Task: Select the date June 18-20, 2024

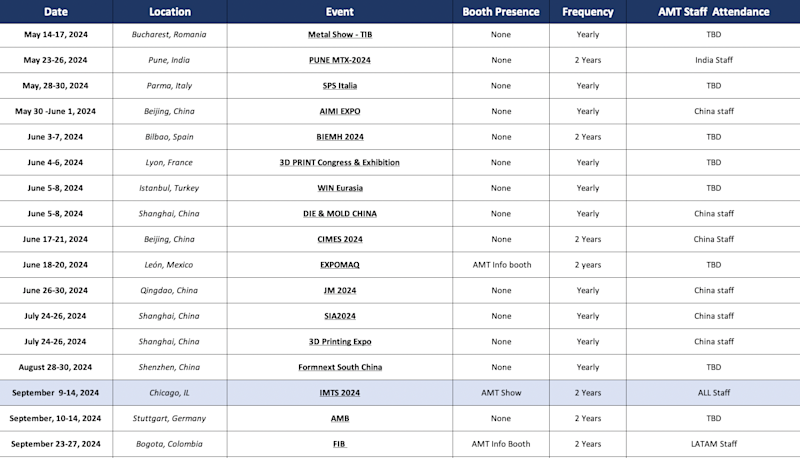Action: click(x=56, y=265)
